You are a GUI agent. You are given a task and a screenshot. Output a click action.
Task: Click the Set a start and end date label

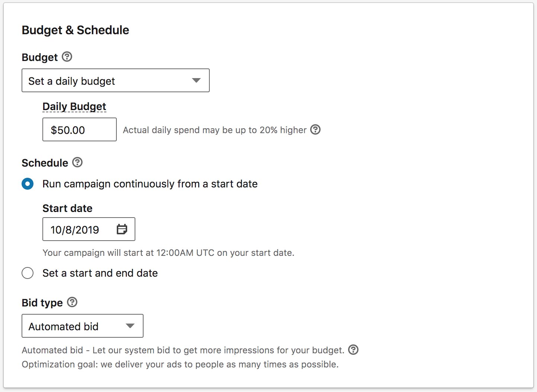pyautogui.click(x=100, y=273)
